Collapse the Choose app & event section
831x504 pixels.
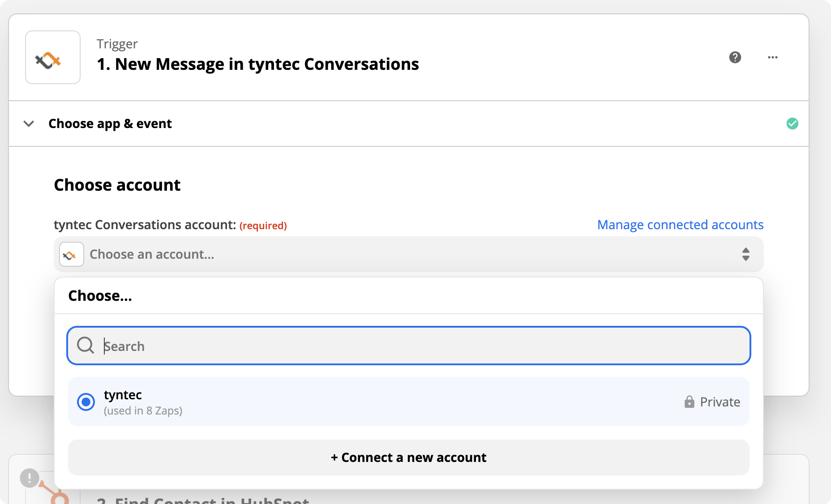[29, 124]
